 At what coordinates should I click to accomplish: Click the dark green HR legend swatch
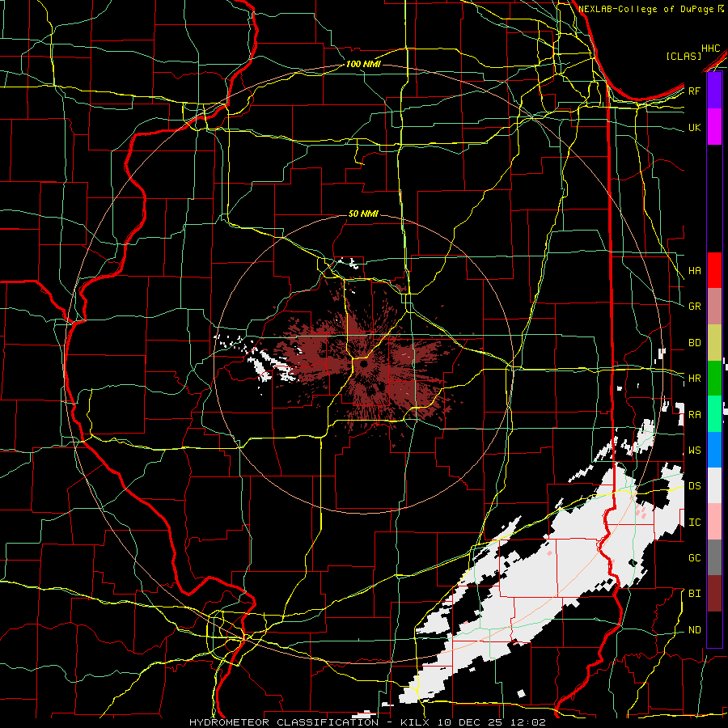714,379
